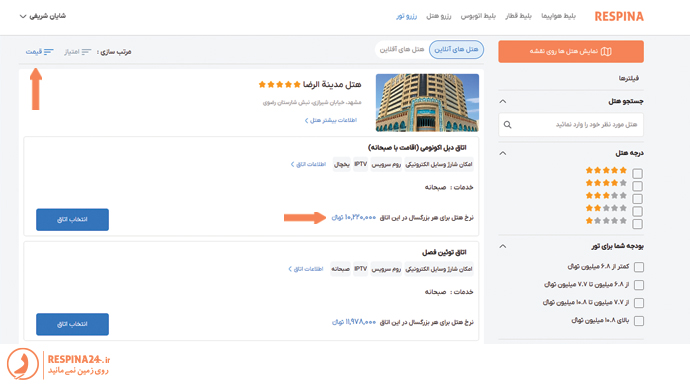The width and height of the screenshot is (690, 385).
Task: Check the two-star hotel filter
Action: (637, 212)
